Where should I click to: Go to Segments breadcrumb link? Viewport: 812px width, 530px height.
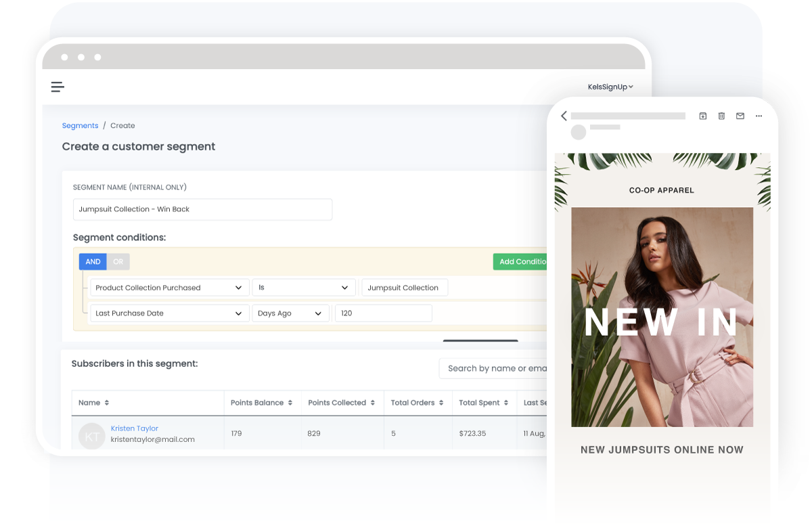80,126
